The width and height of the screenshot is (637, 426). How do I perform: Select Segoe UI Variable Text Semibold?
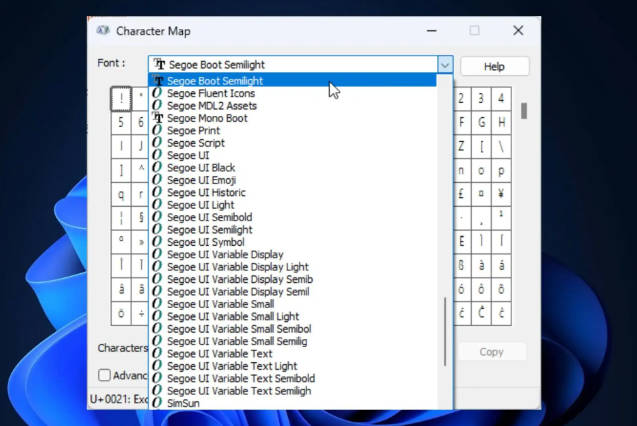(293, 378)
